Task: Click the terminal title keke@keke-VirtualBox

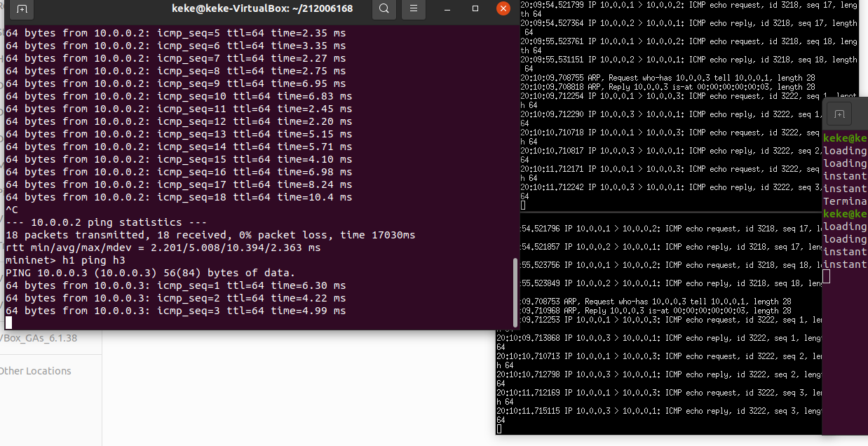Action: [x=262, y=8]
